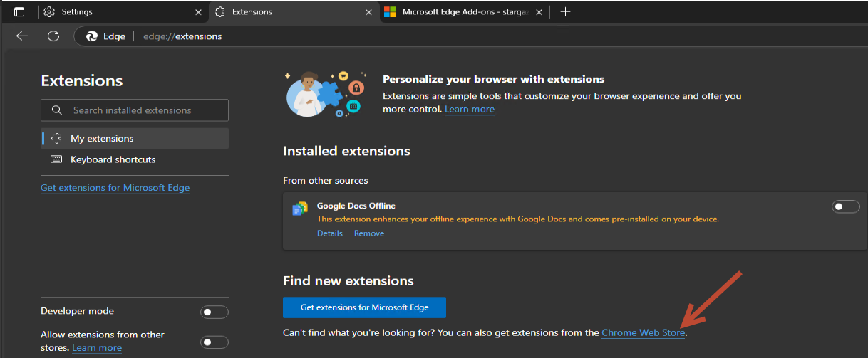Open Get extensions for Microsoft Edge sidebar link
This screenshot has height=358, width=868.
[115, 188]
